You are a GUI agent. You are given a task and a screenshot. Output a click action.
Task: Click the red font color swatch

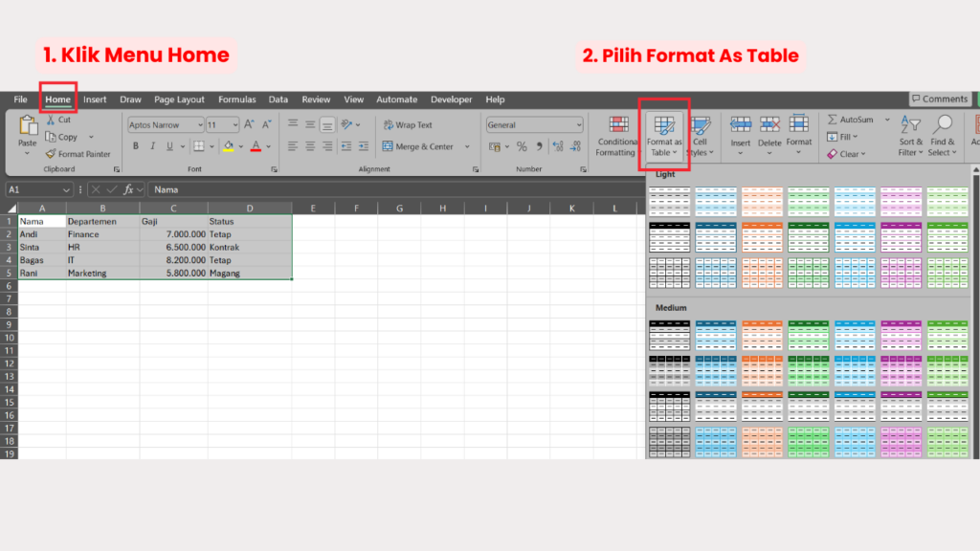click(x=255, y=146)
